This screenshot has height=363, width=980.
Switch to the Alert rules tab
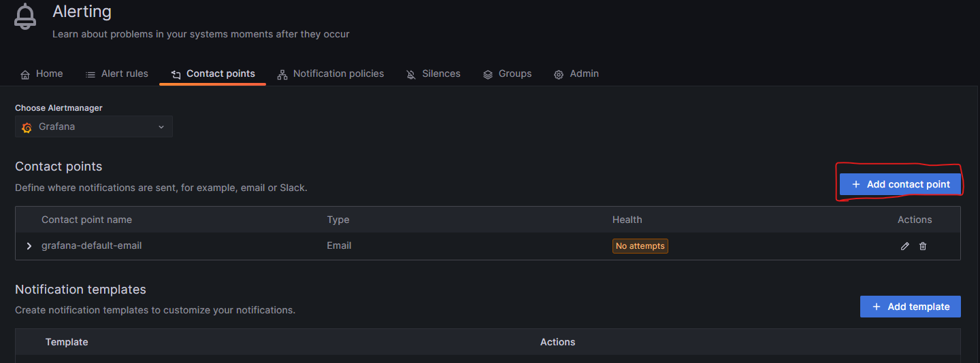[x=116, y=73]
